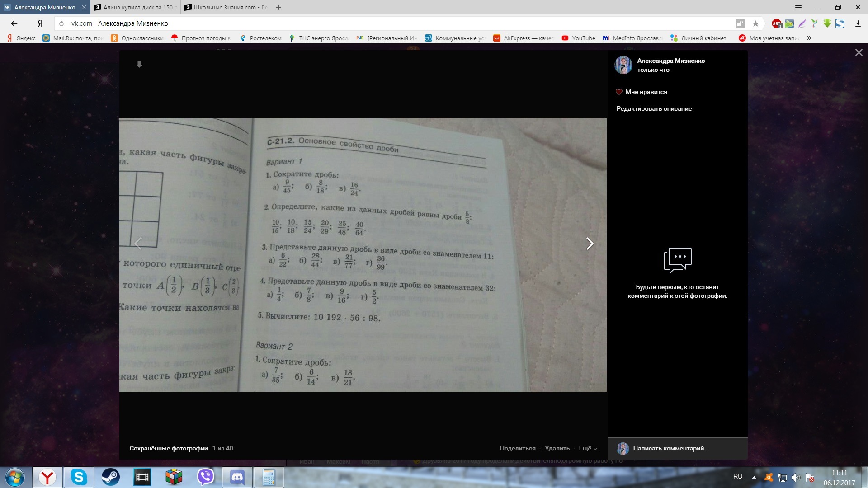Click Редактировать описание link
Screen dimensions: 868x488
[x=654, y=108]
